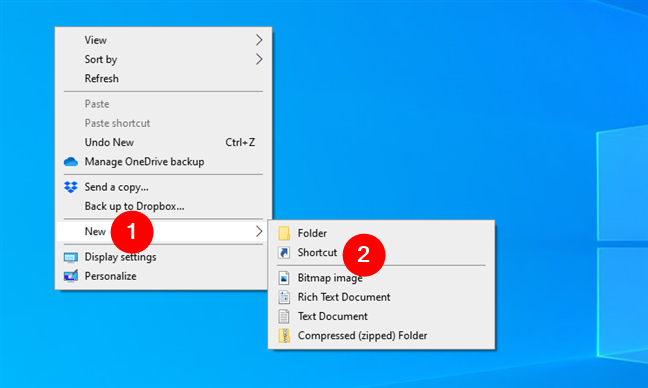The image size is (648, 388).
Task: Create a new Compressed (zipped) Folder
Action: pyautogui.click(x=381, y=336)
